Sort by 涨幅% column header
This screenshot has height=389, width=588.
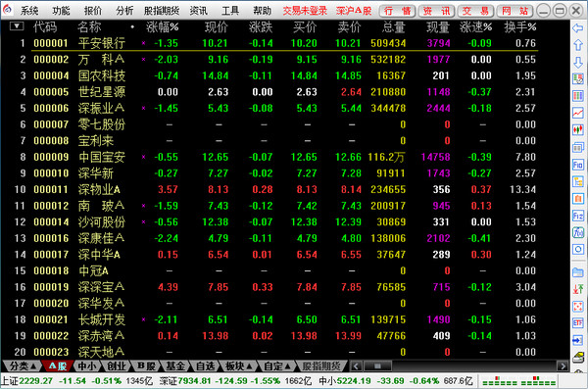coord(163,27)
